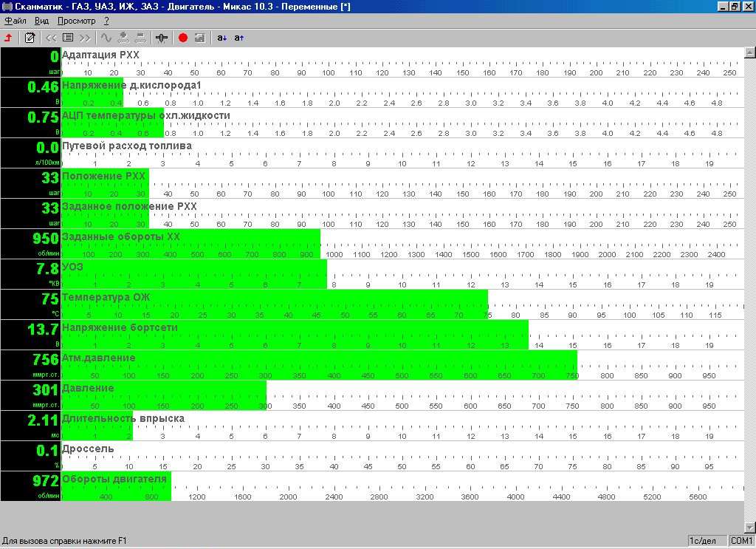Click the double right arrow next icon

[85, 38]
